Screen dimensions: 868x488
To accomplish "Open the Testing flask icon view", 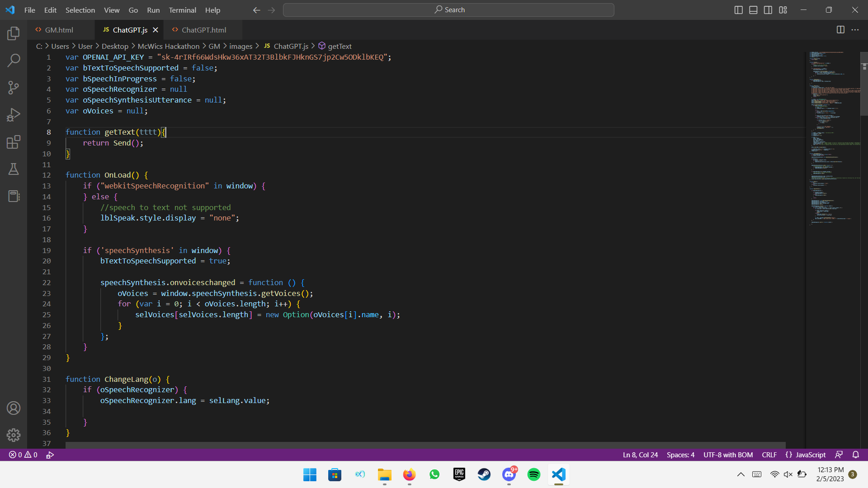I will 14,169.
